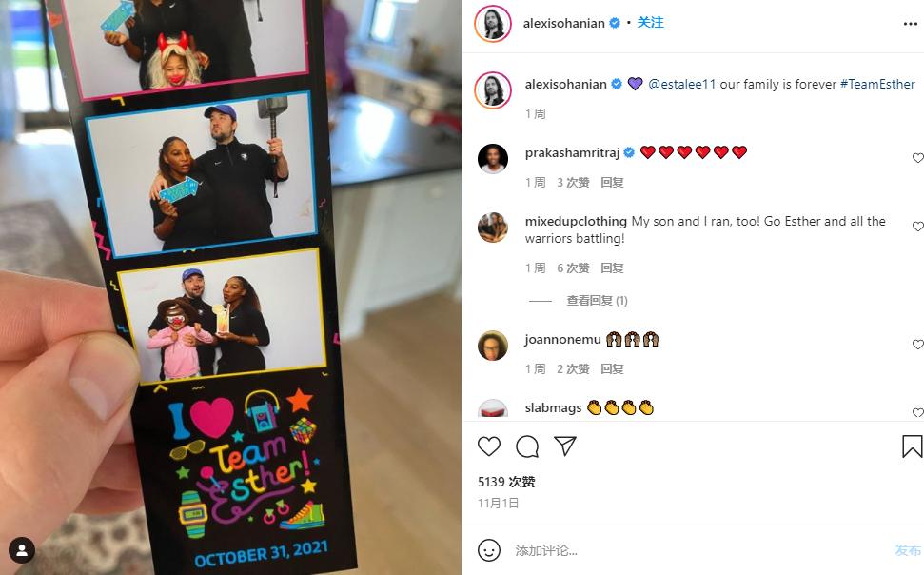Like prakashamritraj's comment heart
Viewport: 924px width, 575px height.
tap(917, 158)
